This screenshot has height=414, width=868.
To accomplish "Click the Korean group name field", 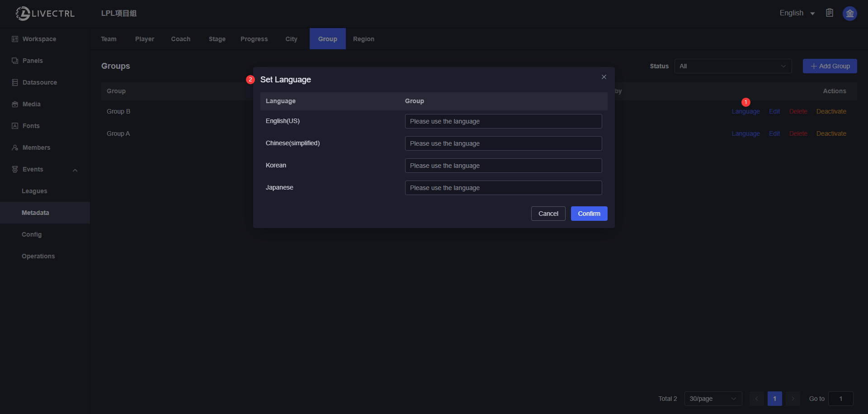I will [503, 166].
